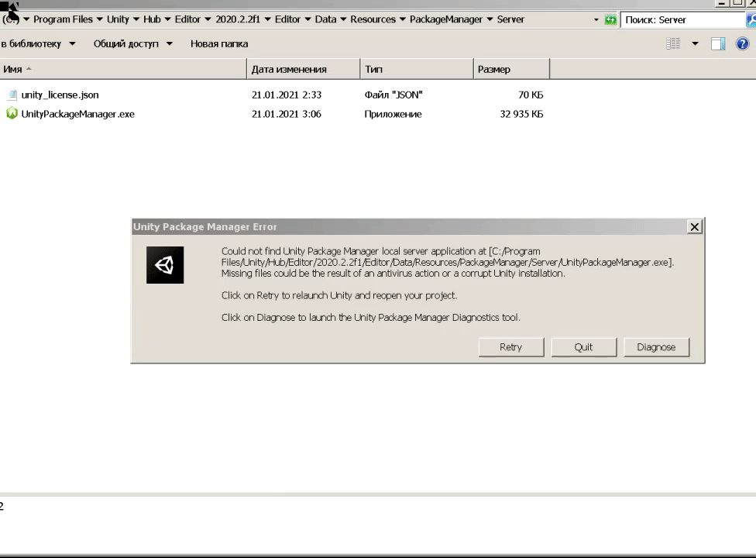Expand arrow after Data breadcrumb
This screenshot has width=756, height=558.
click(343, 19)
